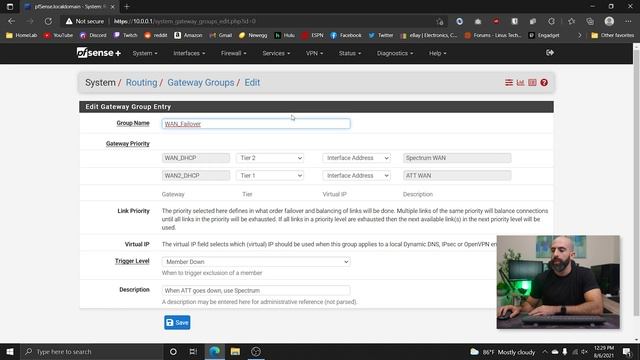The height and width of the screenshot is (360, 640).
Task: Open Spectrum WAN row Virtual IP dropdown
Action: (x=356, y=158)
